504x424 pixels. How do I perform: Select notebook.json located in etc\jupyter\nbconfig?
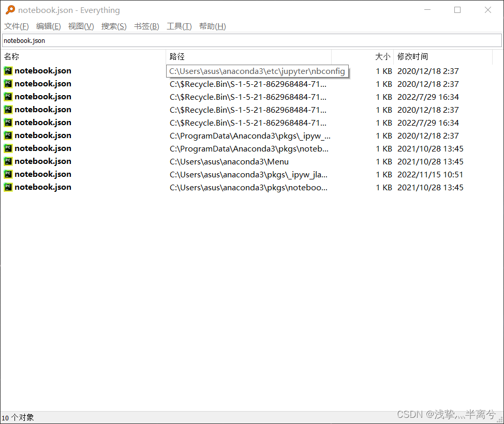click(x=43, y=71)
